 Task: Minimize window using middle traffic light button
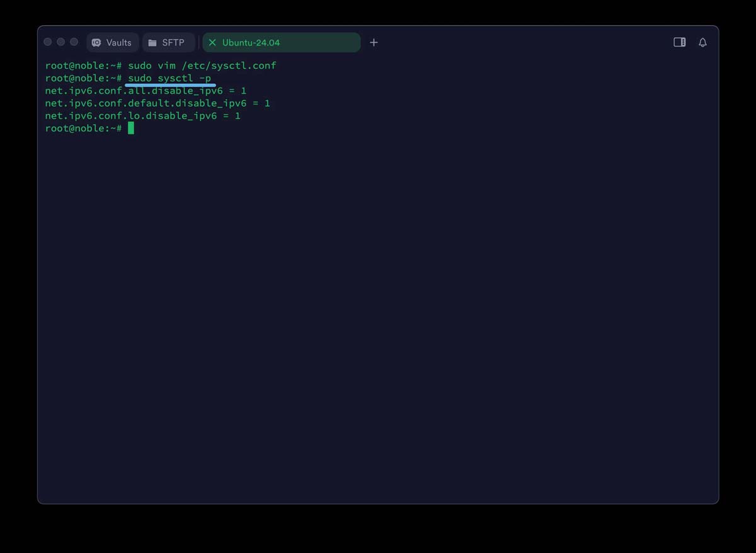click(x=61, y=42)
